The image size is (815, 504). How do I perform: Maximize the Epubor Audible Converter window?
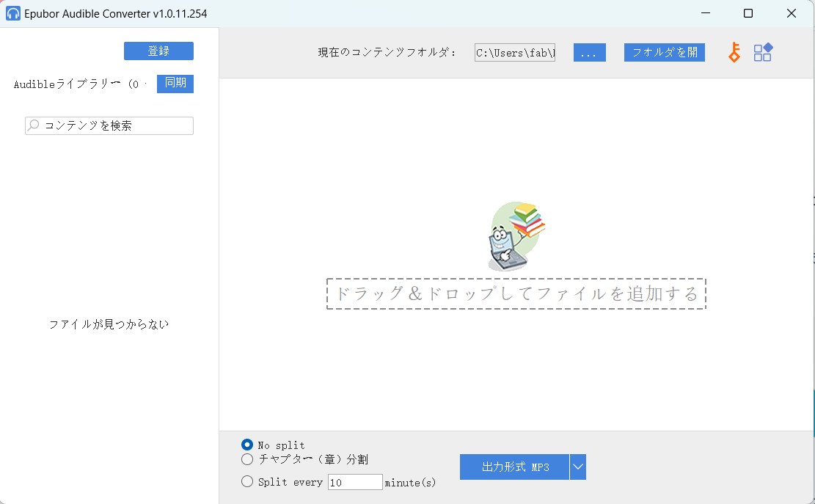748,13
